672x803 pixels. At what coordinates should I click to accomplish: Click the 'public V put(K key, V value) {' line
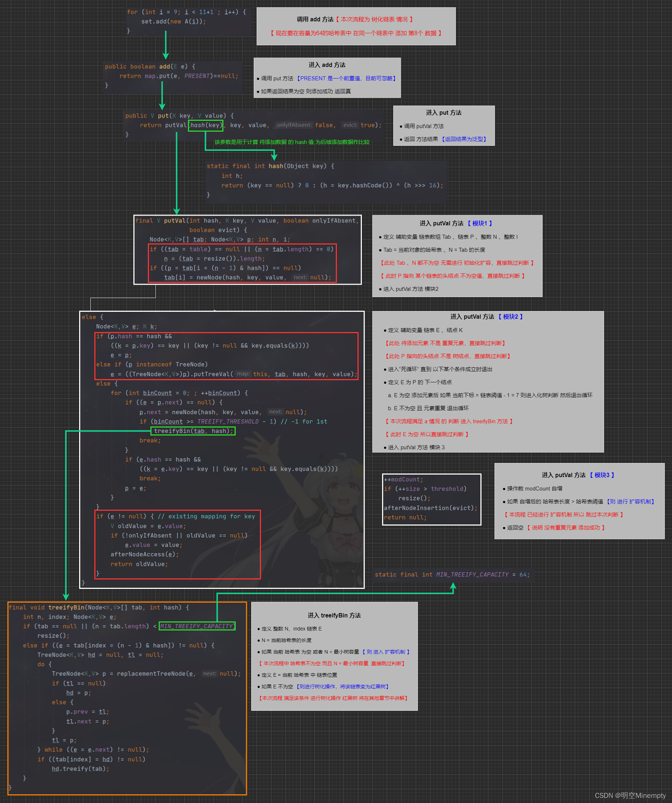click(x=180, y=116)
